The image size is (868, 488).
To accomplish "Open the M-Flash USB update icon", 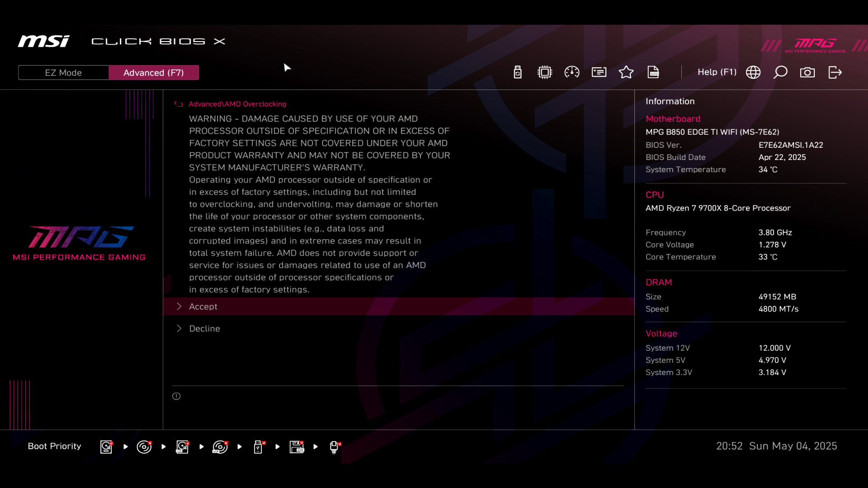I will coord(518,72).
